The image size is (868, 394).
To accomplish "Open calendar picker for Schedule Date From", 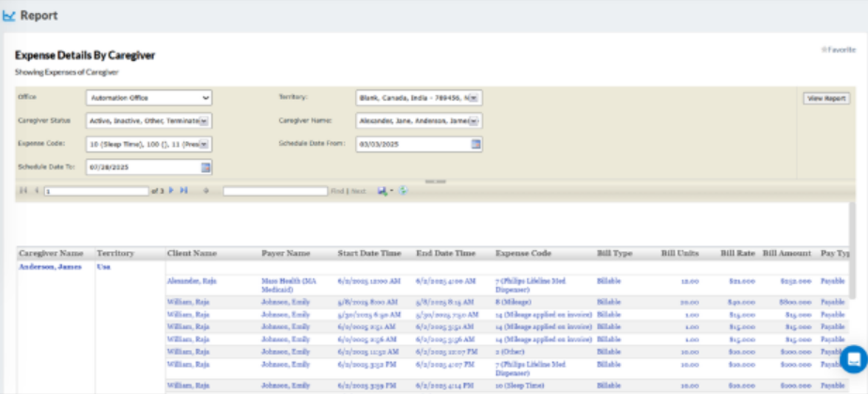I will (475, 144).
